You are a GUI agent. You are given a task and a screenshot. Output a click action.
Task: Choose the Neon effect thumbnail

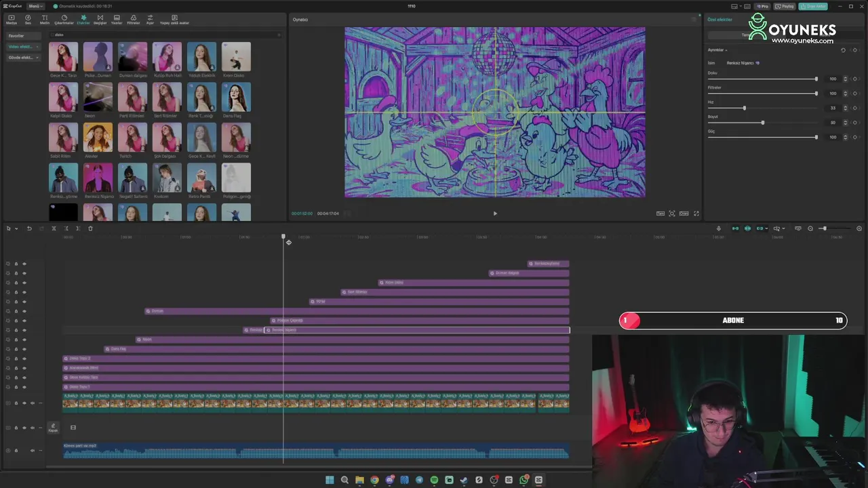click(x=98, y=98)
